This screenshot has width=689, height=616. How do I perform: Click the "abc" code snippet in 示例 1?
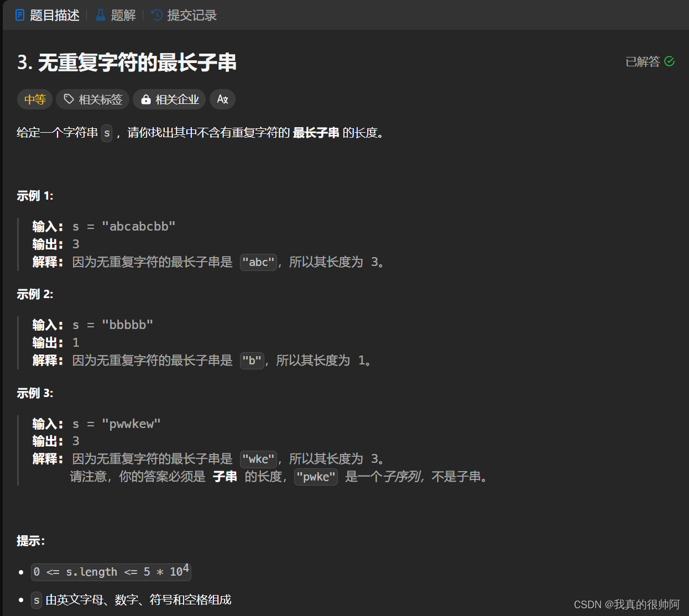click(258, 262)
